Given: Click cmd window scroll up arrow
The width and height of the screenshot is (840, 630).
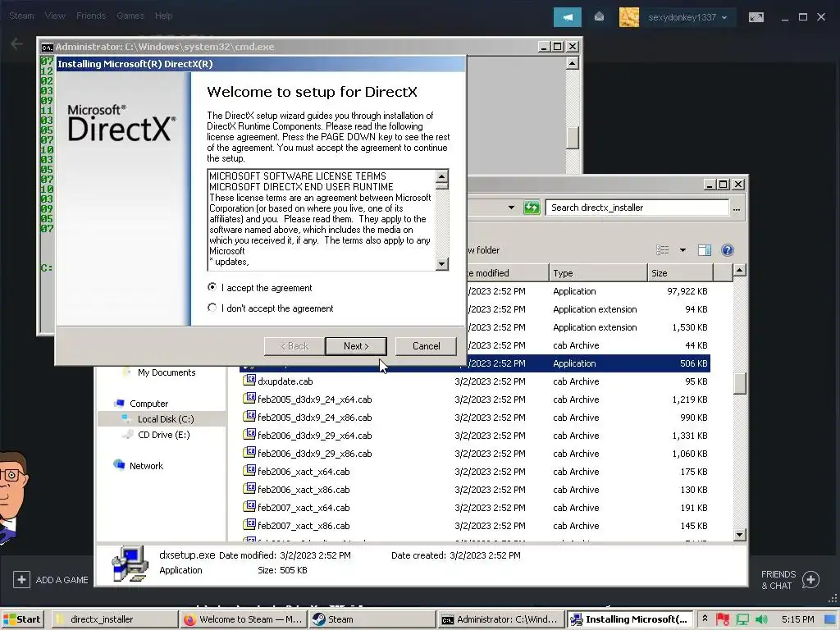Looking at the screenshot, I should (572, 64).
